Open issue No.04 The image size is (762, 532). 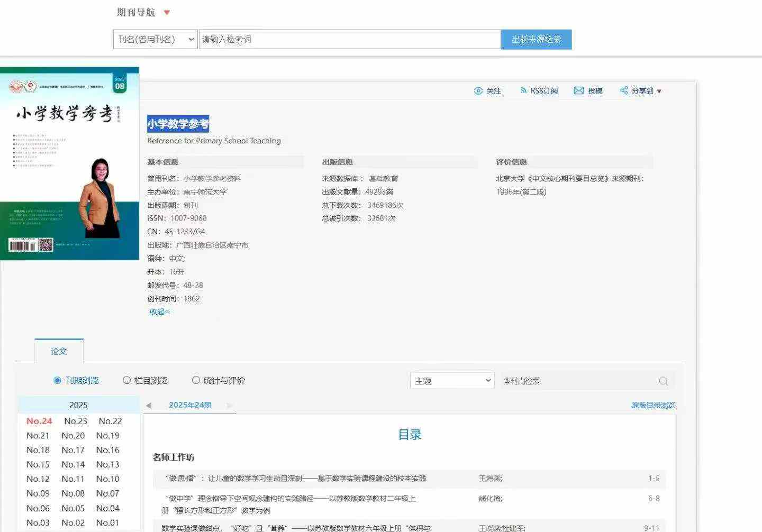pyautogui.click(x=108, y=508)
